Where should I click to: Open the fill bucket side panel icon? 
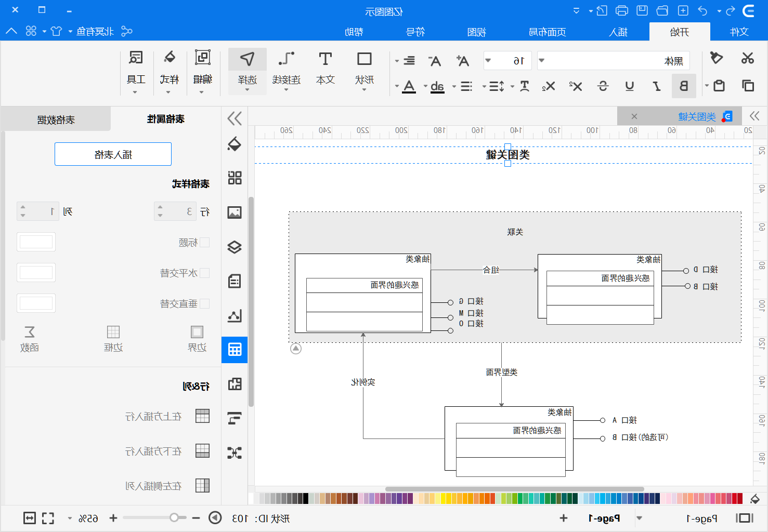coord(235,144)
